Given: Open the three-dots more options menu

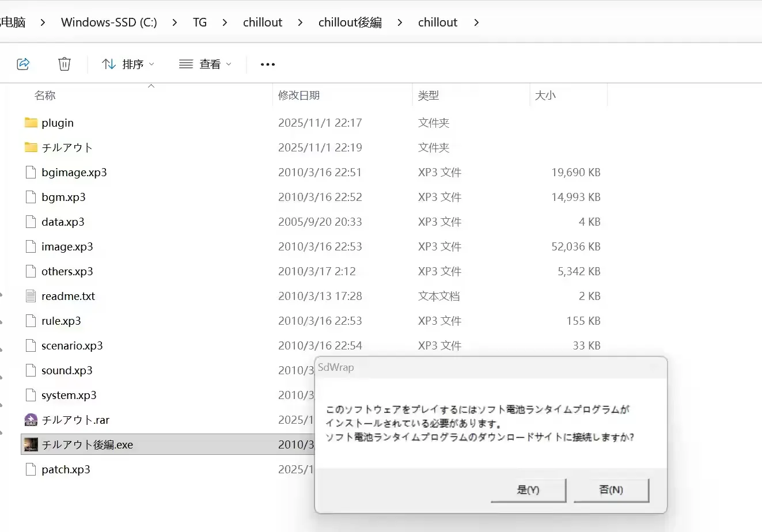Looking at the screenshot, I should tap(268, 64).
